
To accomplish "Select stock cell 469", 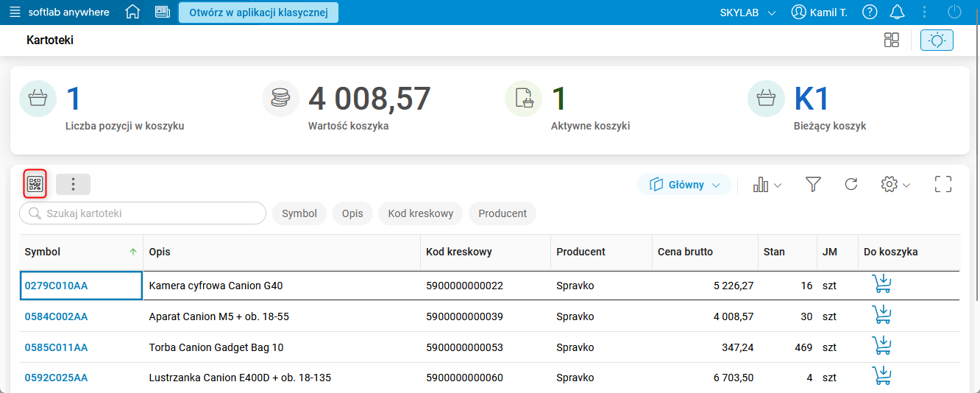I will tap(787, 347).
